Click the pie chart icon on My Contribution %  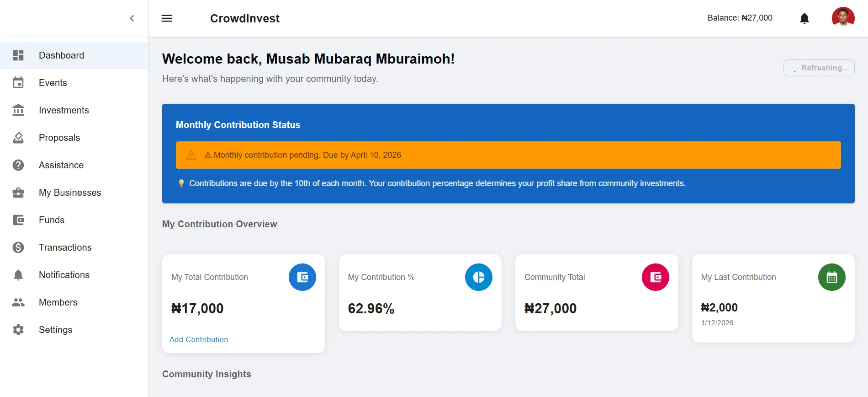tap(479, 277)
